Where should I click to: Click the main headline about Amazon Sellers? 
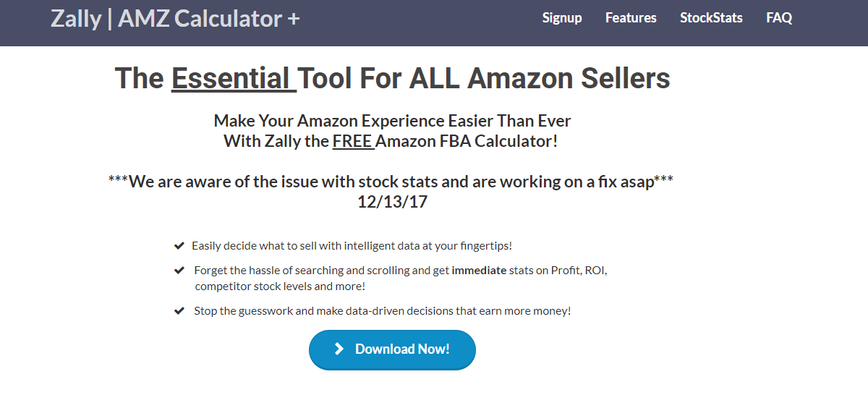392,78
